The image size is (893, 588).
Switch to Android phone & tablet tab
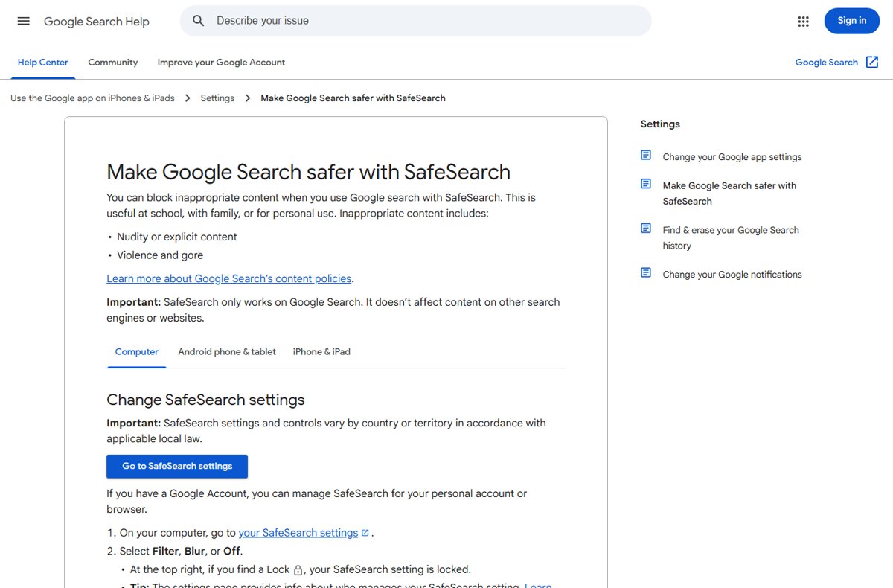[x=227, y=352]
